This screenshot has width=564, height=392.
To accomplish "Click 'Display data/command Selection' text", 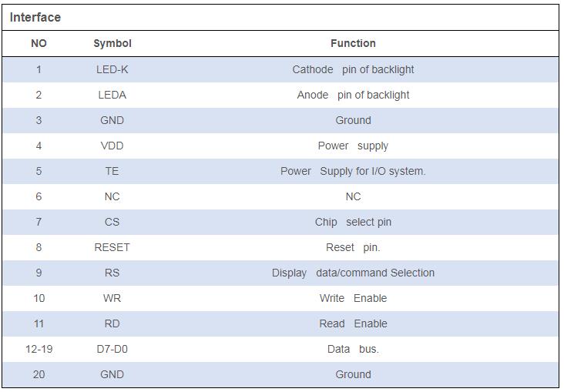I will click(x=353, y=273).
